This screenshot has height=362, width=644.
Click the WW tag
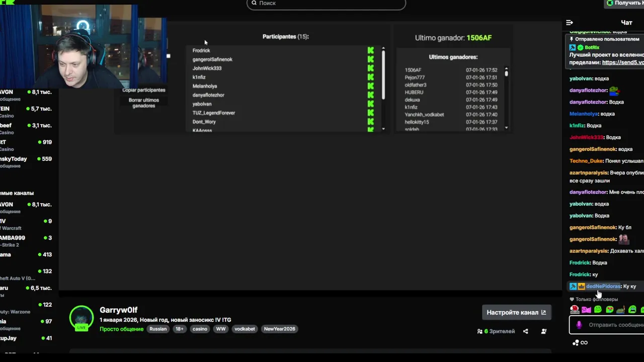(221, 329)
